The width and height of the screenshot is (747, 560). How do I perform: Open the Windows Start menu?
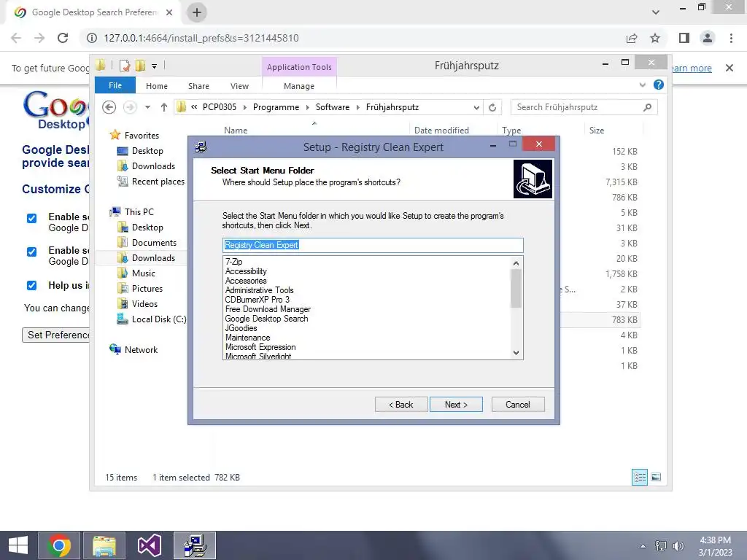tap(18, 545)
